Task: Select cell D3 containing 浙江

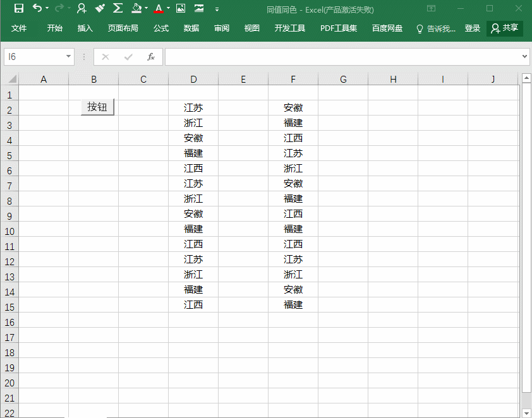Action: pyautogui.click(x=193, y=122)
